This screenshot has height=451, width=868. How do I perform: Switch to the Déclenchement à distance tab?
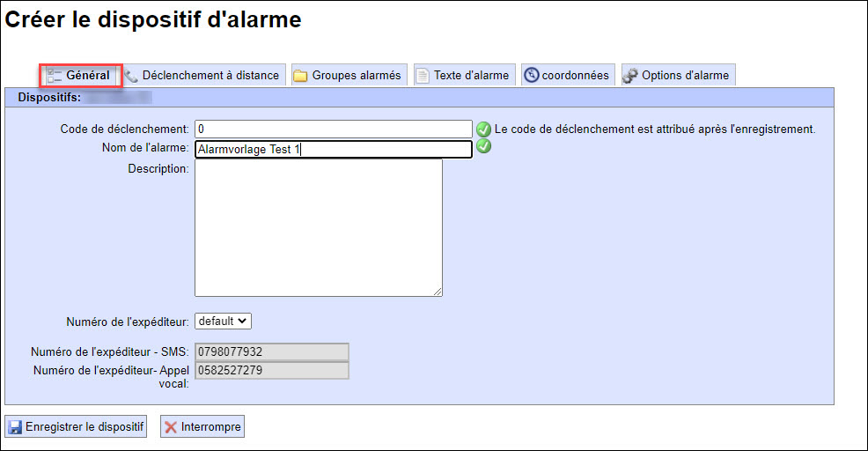[210, 76]
